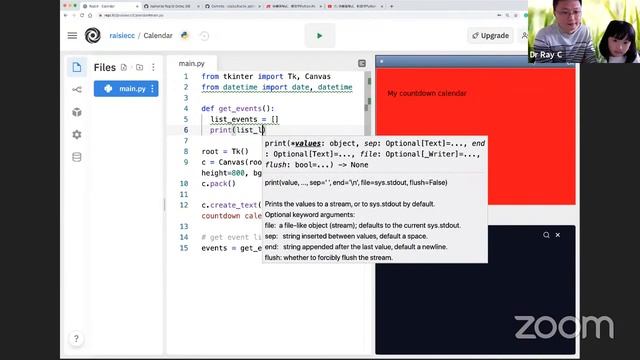Click the Replit spiral logo
The height and width of the screenshot is (360, 640).
(x=93, y=36)
